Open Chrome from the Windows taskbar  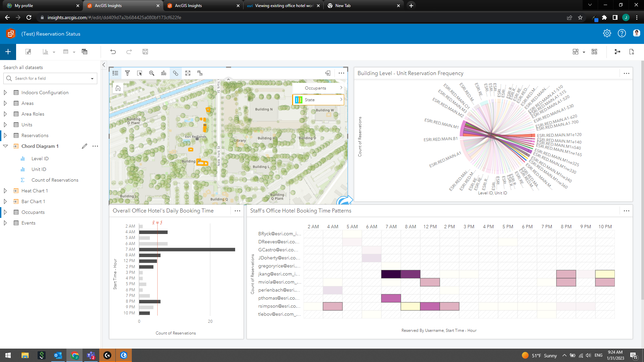pos(74,355)
